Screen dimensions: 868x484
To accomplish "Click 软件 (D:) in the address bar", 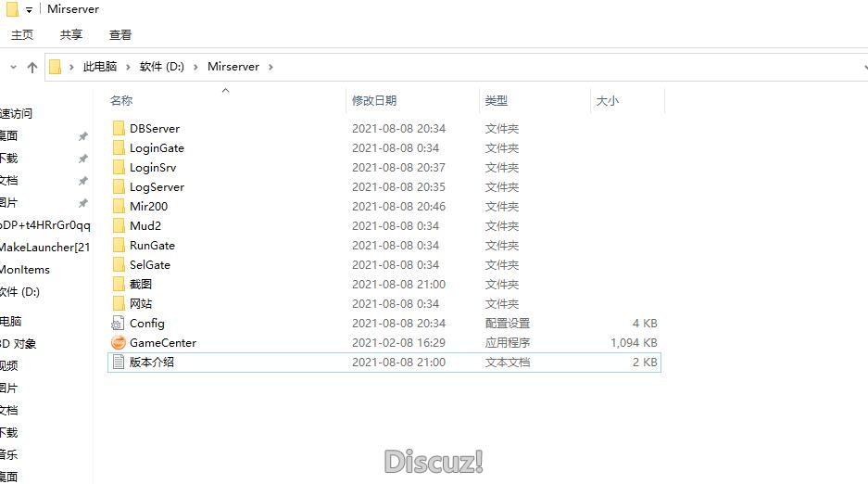I will [161, 67].
